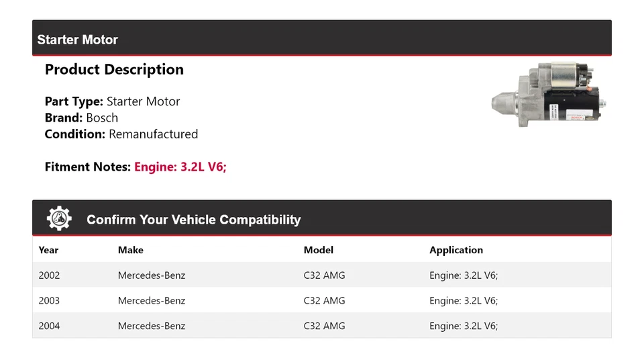Viewport: 644px width, 358px height.
Task: Select the 2003 year row
Action: 49,301
